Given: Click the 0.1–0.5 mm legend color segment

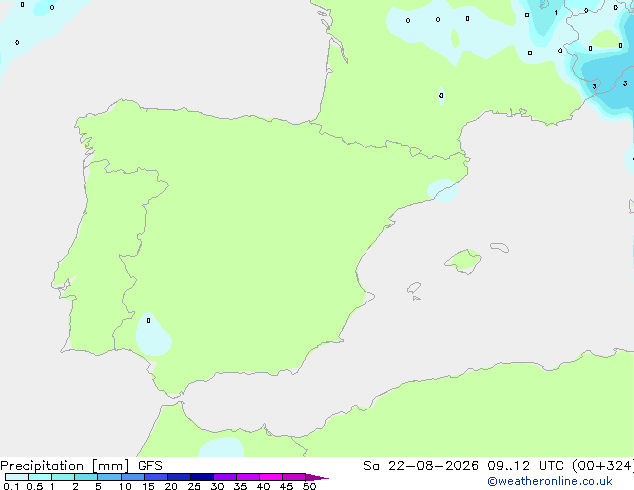Looking at the screenshot, I should (x=17, y=477).
